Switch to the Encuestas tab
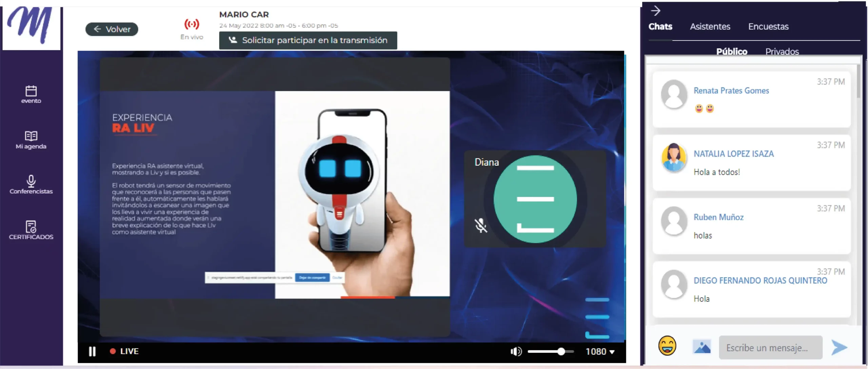The height and width of the screenshot is (369, 868). tap(768, 26)
